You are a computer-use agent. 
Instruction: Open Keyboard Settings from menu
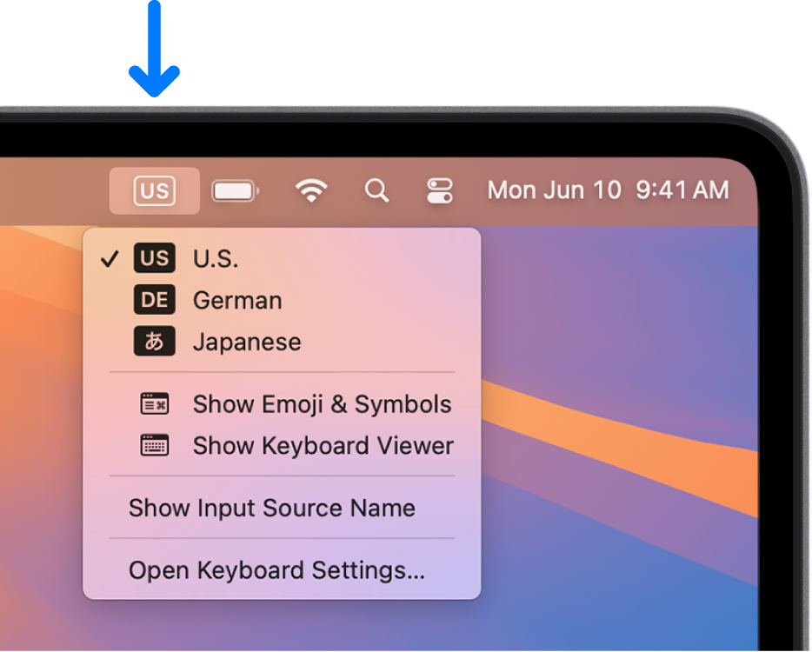282,570
